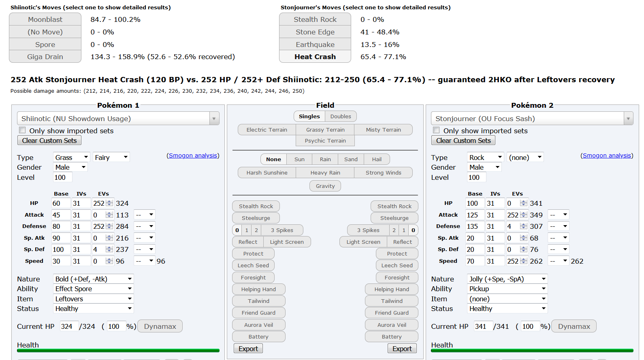Select None weather option
The height and width of the screenshot is (360, 644).
[273, 159]
